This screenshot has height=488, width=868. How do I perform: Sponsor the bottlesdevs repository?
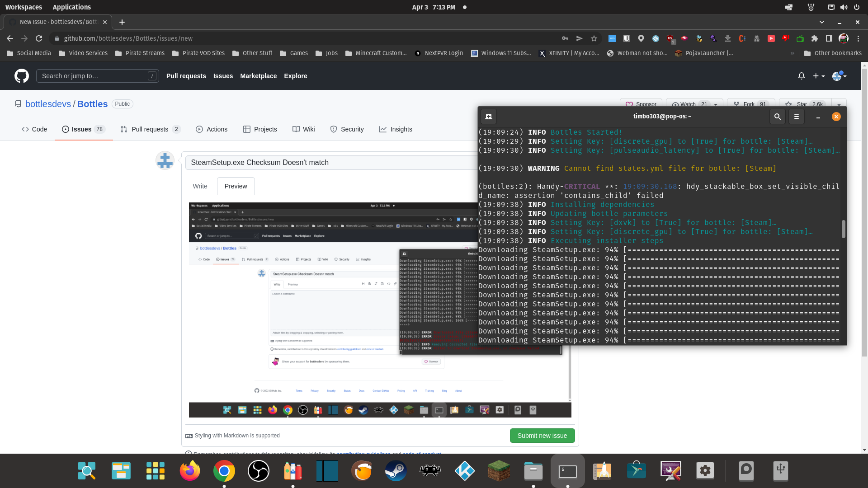click(x=641, y=104)
